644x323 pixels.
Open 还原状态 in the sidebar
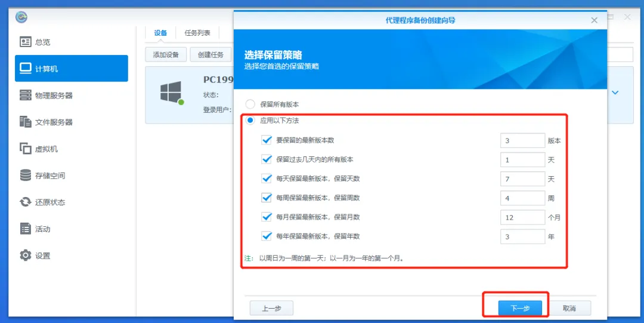click(x=71, y=202)
